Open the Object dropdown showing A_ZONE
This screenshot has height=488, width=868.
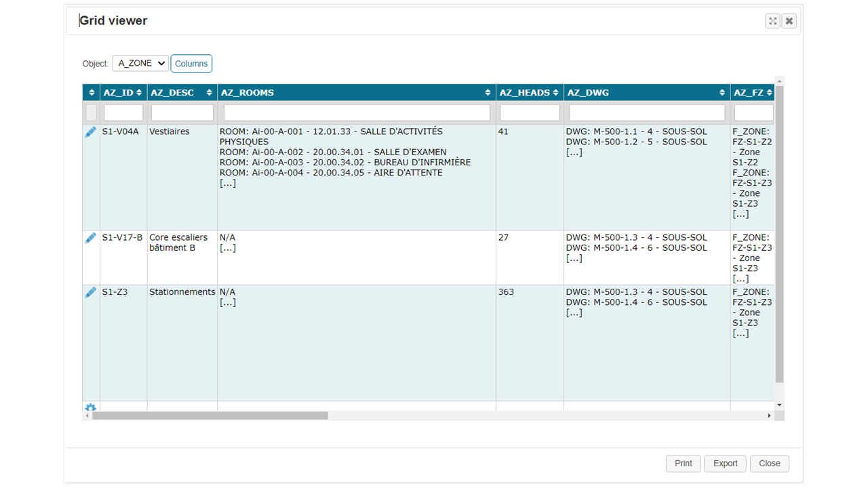point(140,63)
